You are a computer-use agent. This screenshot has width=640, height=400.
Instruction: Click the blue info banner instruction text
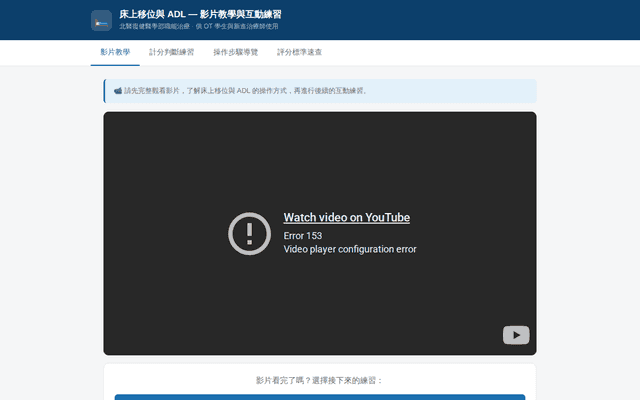246,91
